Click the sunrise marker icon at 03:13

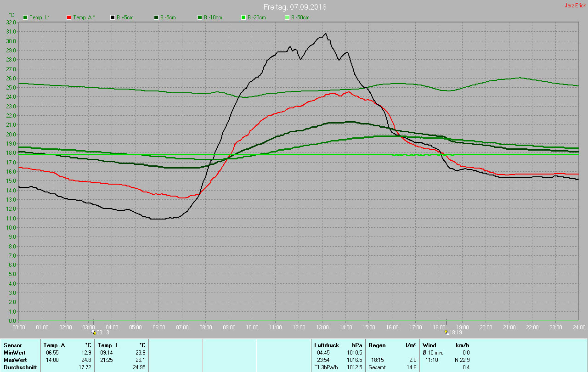click(x=94, y=332)
